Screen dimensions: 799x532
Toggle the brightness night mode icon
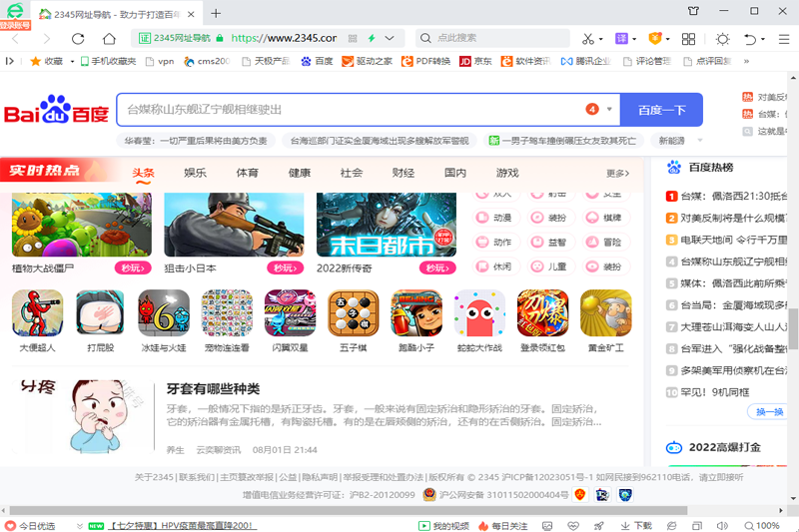click(x=722, y=39)
